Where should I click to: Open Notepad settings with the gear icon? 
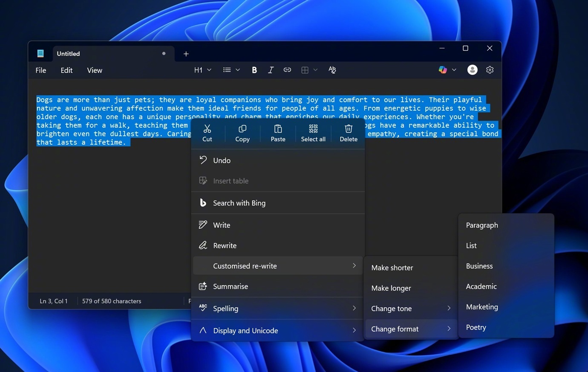(x=490, y=69)
